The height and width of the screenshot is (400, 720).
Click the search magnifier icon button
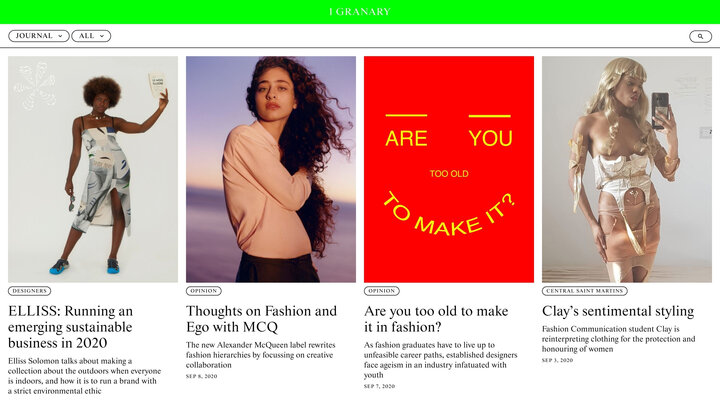pos(700,36)
